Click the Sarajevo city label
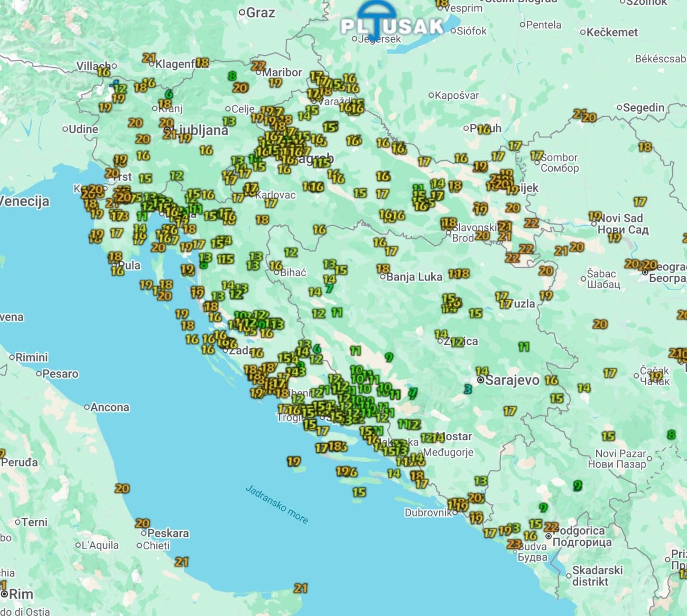This screenshot has height=616, width=687. tap(512, 380)
